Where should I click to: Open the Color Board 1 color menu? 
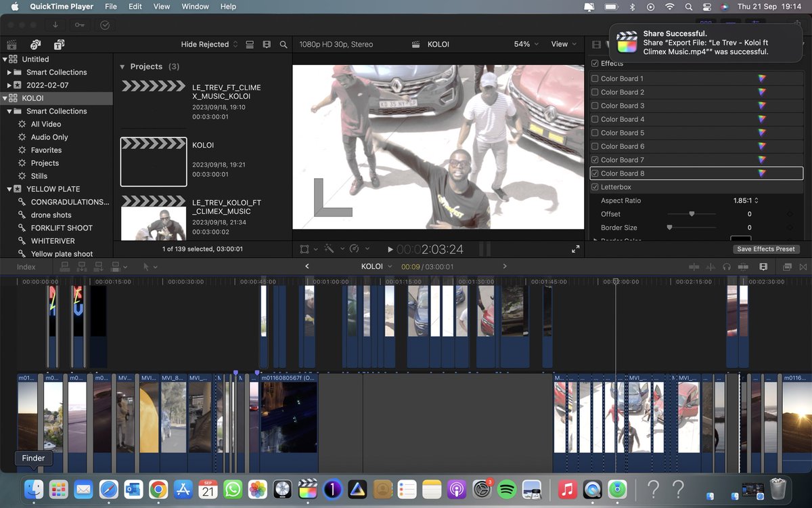(x=763, y=79)
